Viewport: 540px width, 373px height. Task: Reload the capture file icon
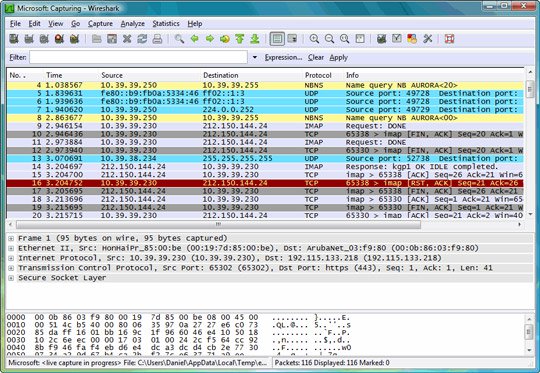click(x=142, y=39)
